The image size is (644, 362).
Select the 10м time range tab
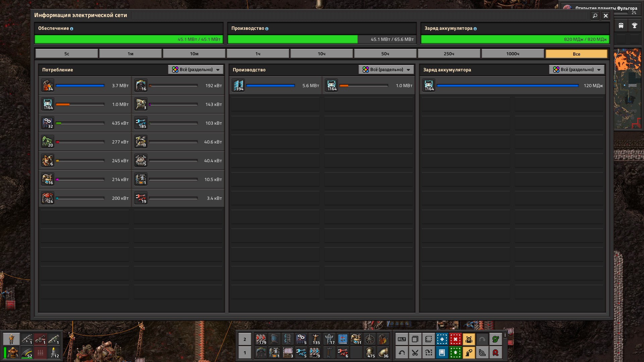coord(194,54)
